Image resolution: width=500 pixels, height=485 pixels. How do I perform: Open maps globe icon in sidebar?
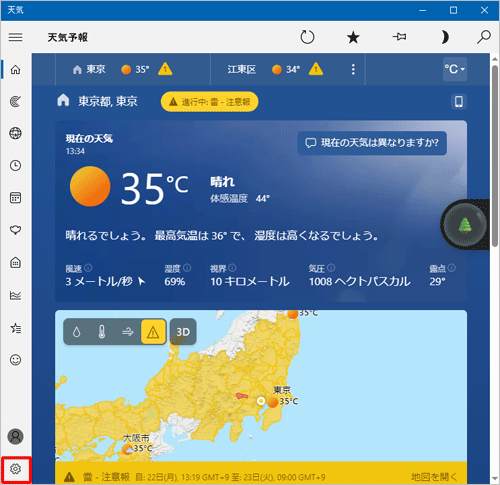click(16, 133)
